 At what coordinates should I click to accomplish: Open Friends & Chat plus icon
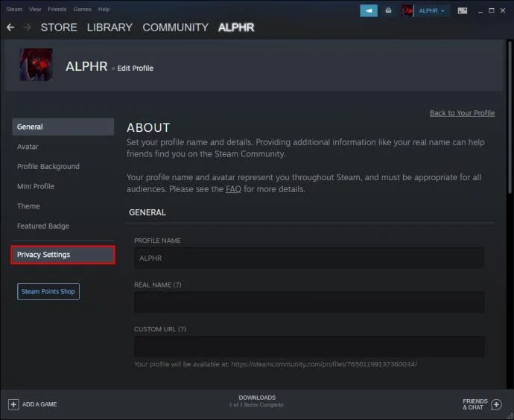(x=496, y=404)
